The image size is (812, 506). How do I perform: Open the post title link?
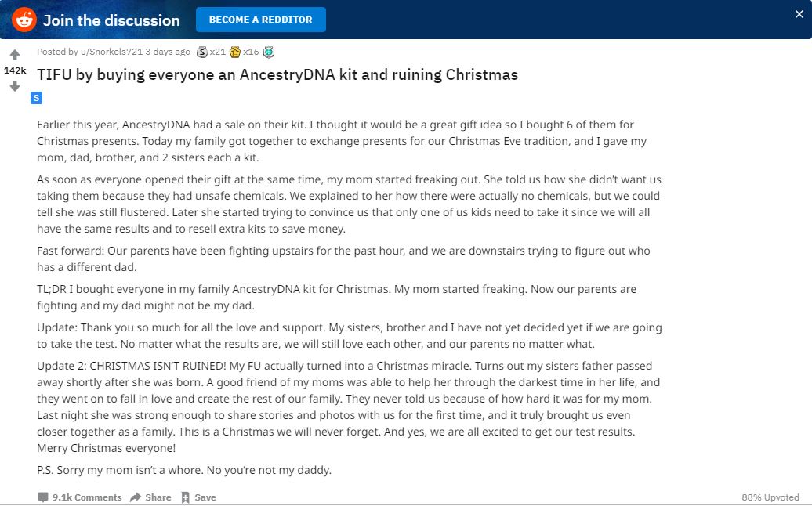tap(277, 75)
